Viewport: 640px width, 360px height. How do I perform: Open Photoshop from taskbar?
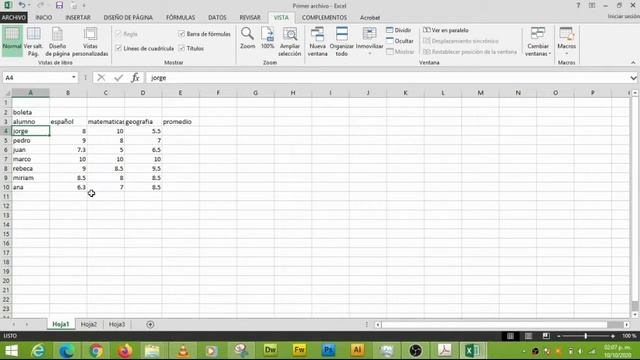(x=328, y=350)
